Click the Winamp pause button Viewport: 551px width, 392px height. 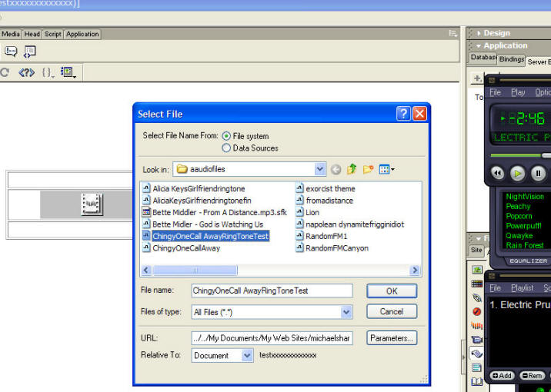pyautogui.click(x=537, y=174)
